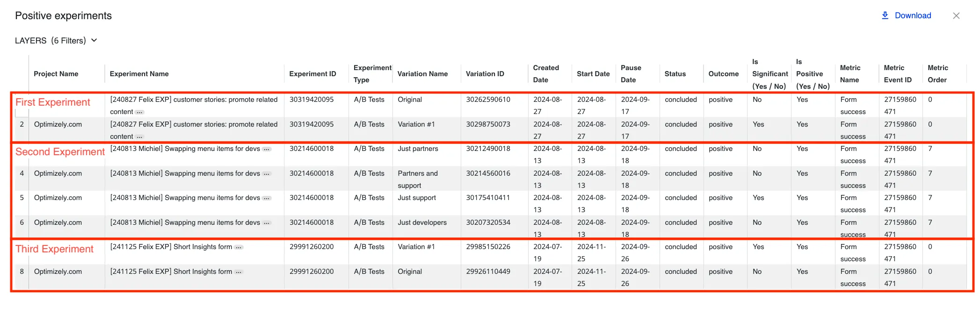Click experiment ID 29991260200 in row 8
The height and width of the screenshot is (315, 980).
pos(312,272)
